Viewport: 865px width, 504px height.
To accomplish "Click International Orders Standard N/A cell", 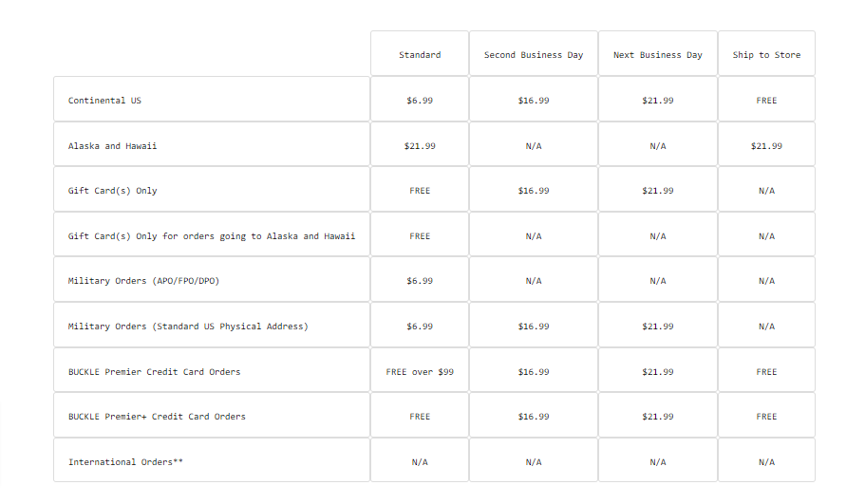I will point(420,461).
